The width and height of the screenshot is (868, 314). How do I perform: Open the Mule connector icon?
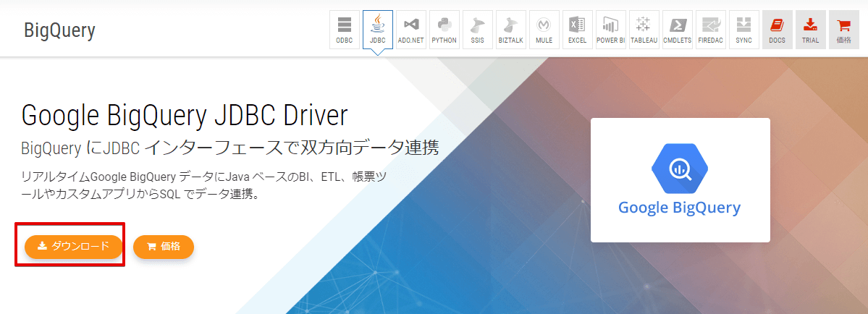click(x=544, y=30)
